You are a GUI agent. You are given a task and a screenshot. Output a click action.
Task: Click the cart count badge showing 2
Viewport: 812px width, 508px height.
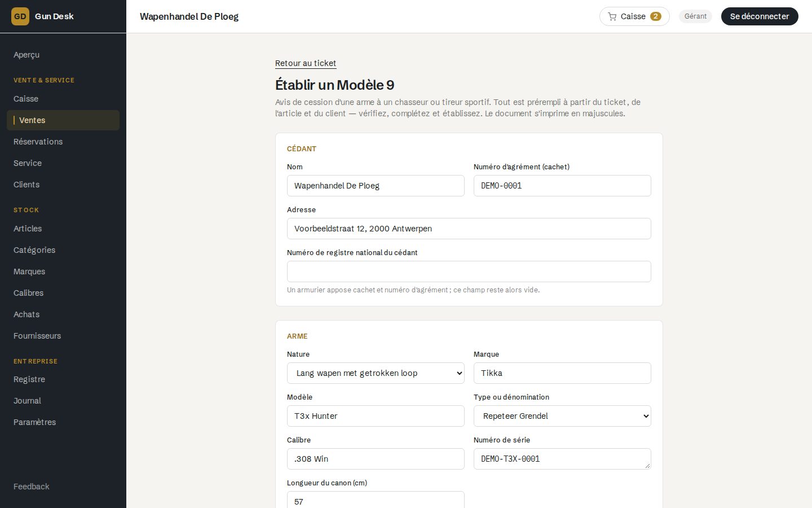pos(655,16)
